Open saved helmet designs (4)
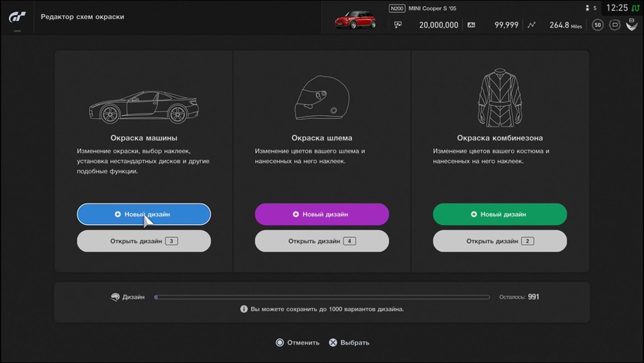 (321, 241)
